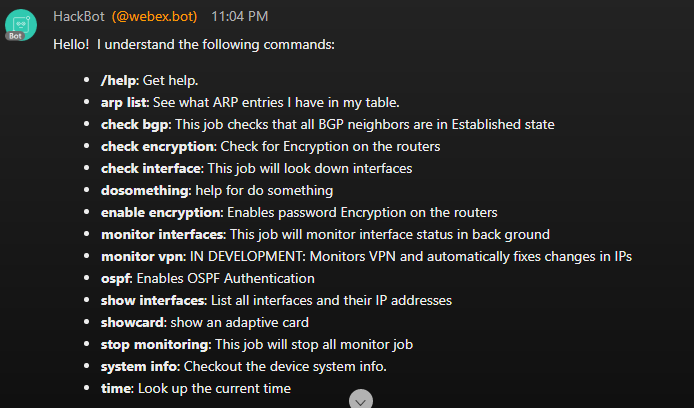Viewport: 694px width, 408px height.
Task: Open the @webex.bot mention link
Action: pos(154,16)
